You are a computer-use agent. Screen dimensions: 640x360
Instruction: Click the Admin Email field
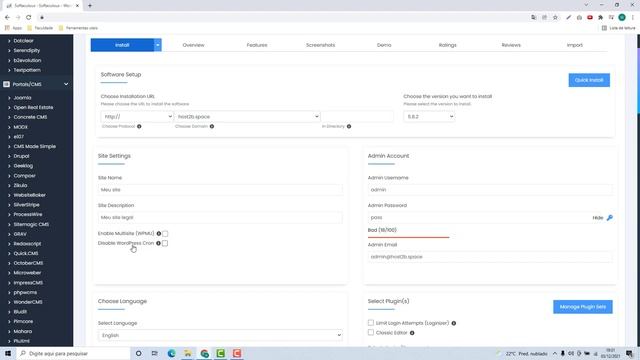tap(490, 257)
